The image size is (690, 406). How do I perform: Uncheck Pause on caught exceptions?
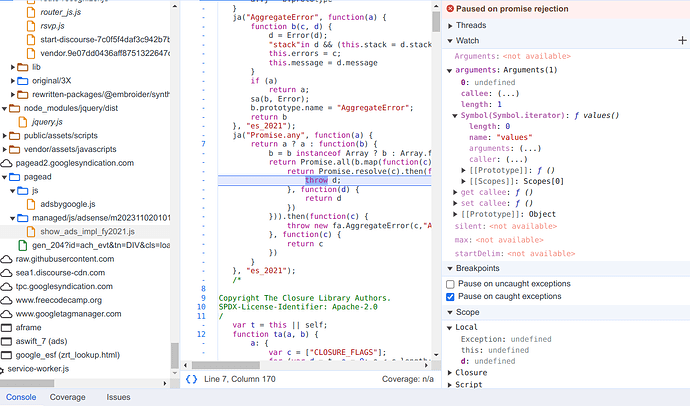click(450, 297)
